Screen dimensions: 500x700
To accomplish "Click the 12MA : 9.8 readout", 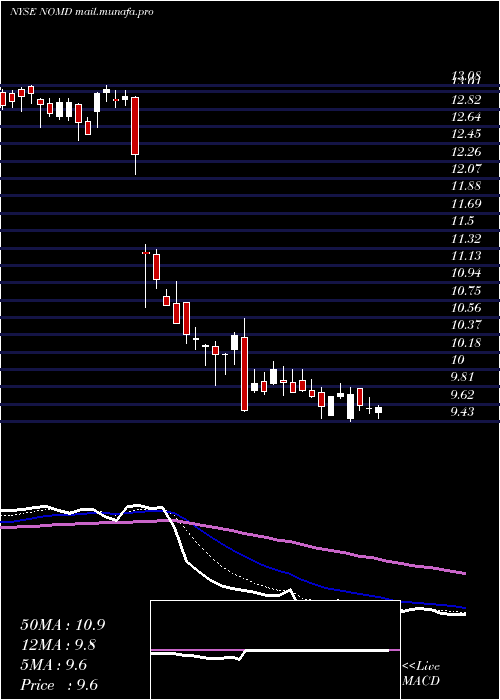I will [x=58, y=645].
